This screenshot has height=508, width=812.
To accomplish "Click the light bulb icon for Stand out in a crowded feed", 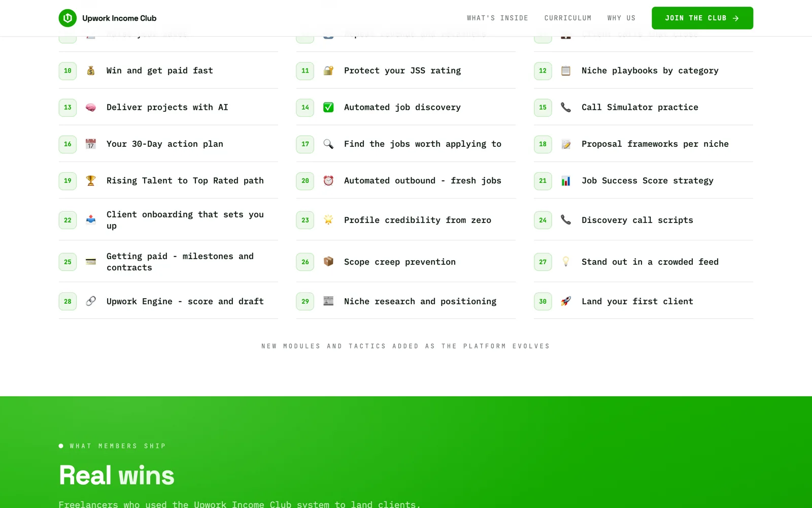I will [566, 262].
